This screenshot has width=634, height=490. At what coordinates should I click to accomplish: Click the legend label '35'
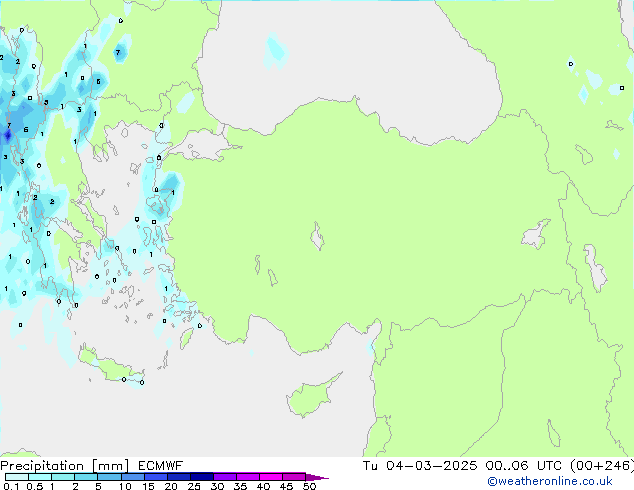pos(240,486)
